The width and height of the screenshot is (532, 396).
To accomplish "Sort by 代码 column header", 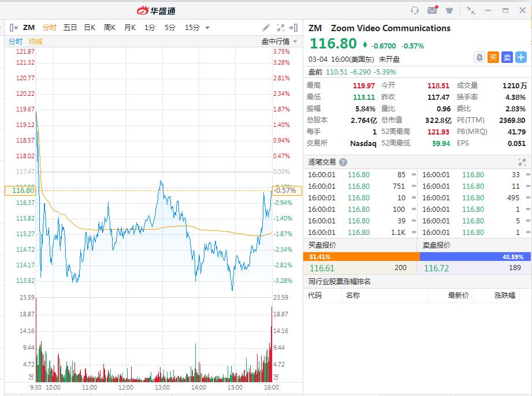I will click(x=314, y=296).
